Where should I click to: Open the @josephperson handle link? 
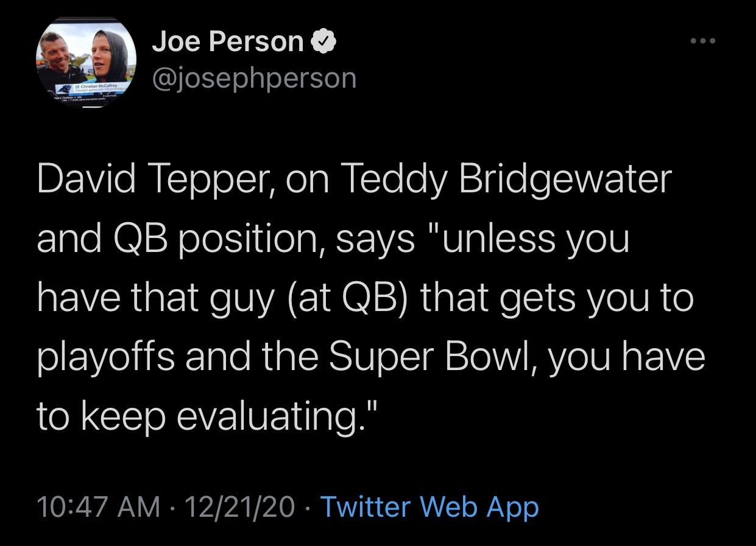pos(253,78)
